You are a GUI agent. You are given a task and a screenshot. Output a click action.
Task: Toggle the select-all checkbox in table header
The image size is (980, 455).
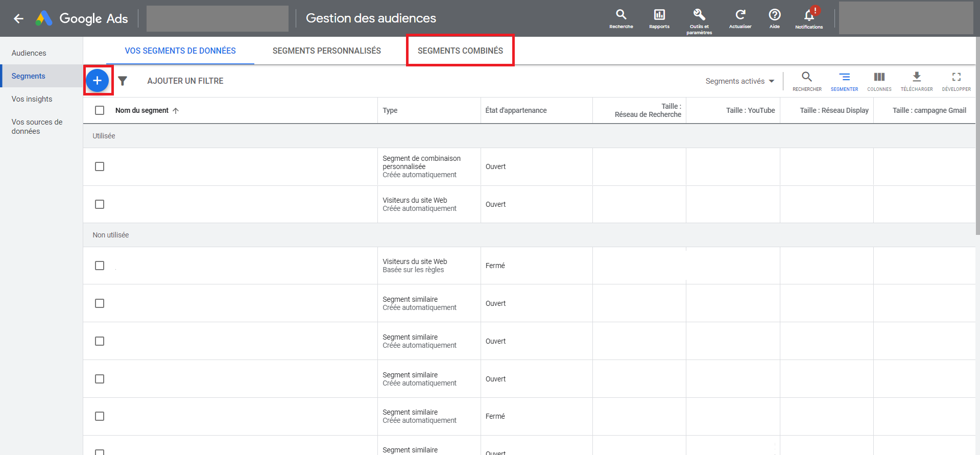[x=100, y=110]
